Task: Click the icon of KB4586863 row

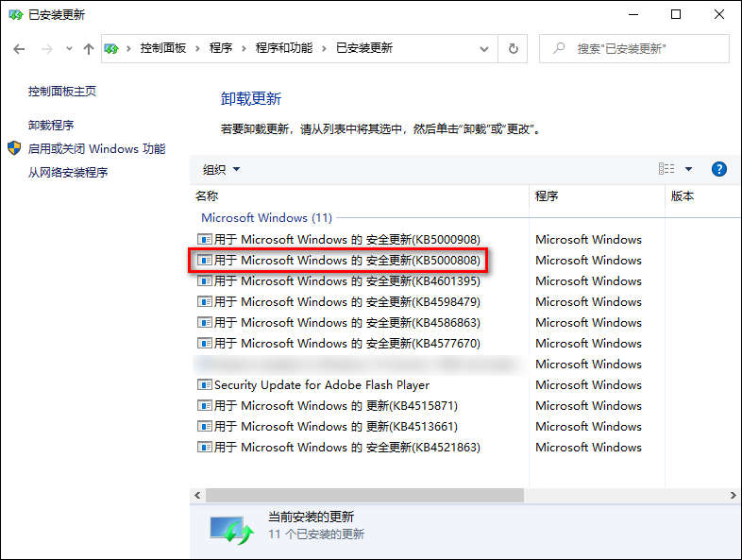Action: (205, 323)
